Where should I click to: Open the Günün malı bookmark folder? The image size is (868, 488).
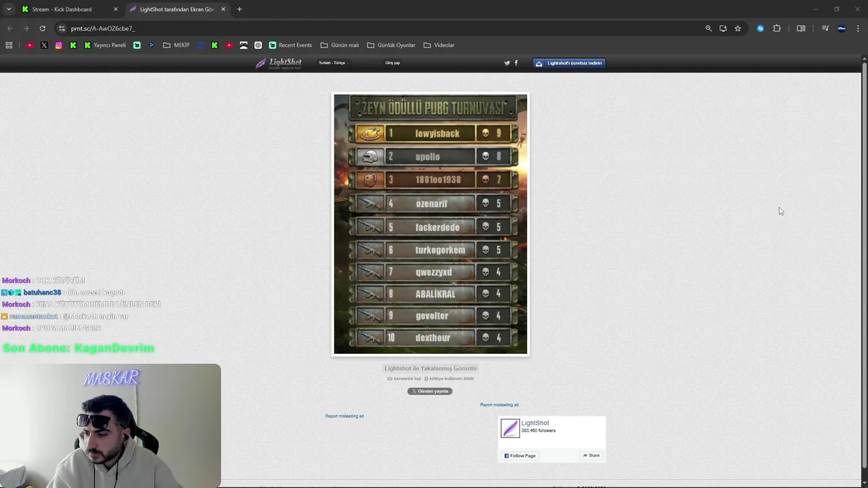[x=340, y=45]
